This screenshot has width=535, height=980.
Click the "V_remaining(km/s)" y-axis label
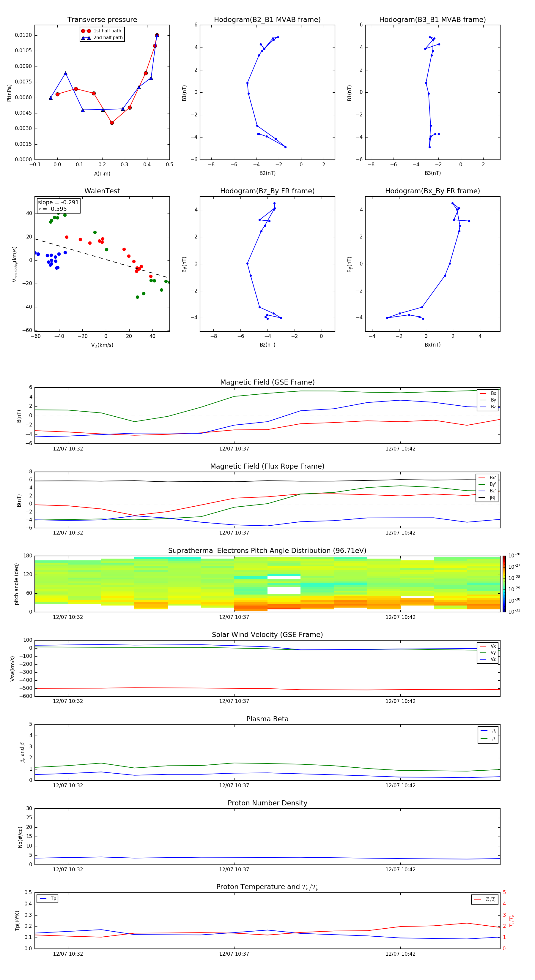(15, 264)
